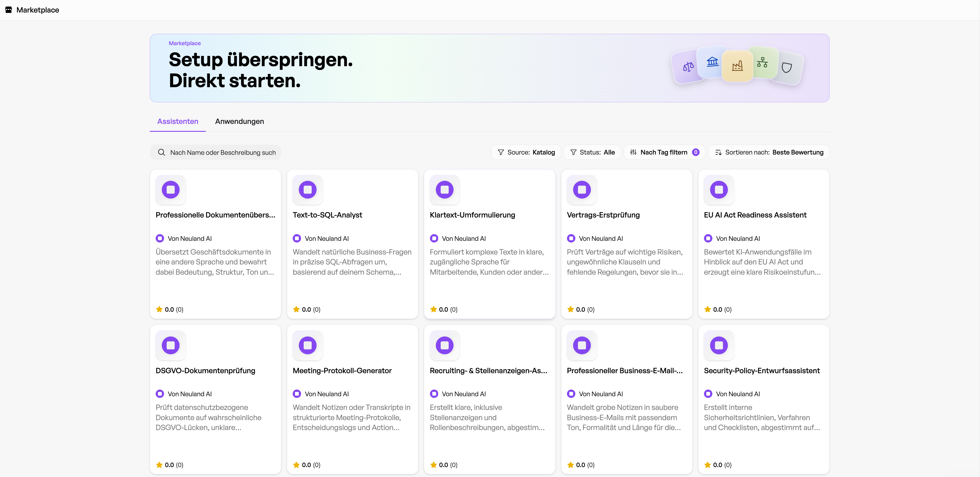Click the Klartext-Umformulierung assistant icon

click(x=444, y=190)
